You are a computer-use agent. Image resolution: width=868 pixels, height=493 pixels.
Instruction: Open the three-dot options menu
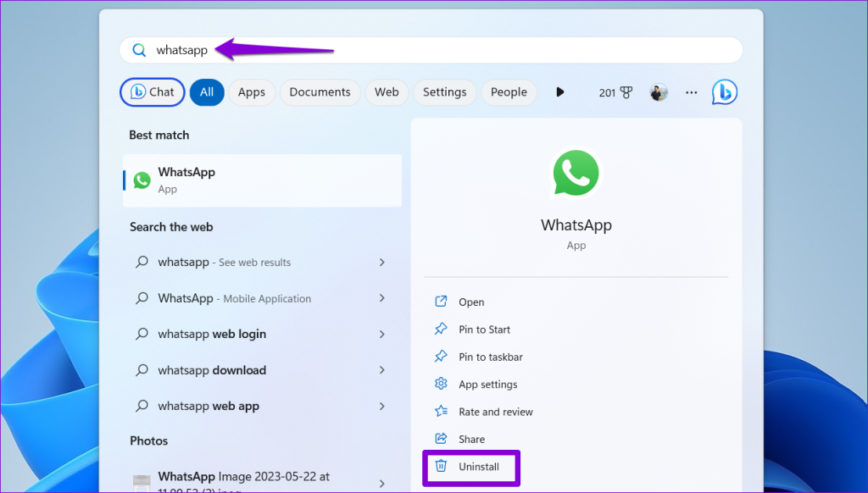tap(691, 92)
